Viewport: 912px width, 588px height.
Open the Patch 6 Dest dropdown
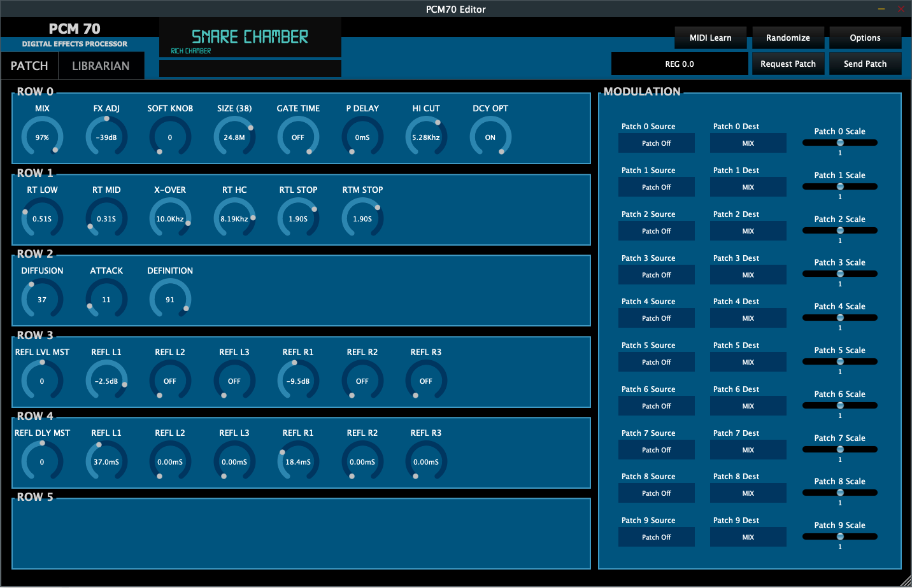pyautogui.click(x=748, y=406)
